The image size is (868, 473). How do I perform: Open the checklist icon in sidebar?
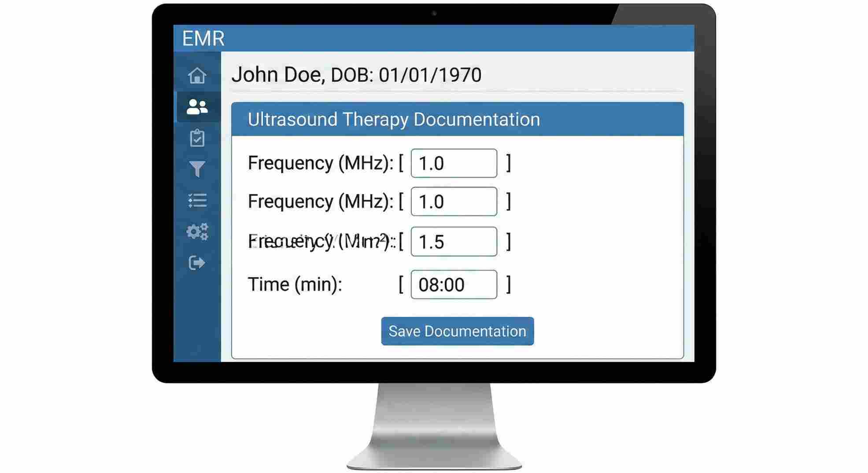coord(197,201)
